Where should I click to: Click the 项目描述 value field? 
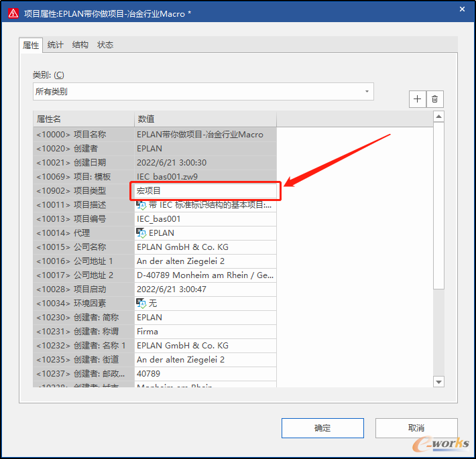tap(206, 205)
